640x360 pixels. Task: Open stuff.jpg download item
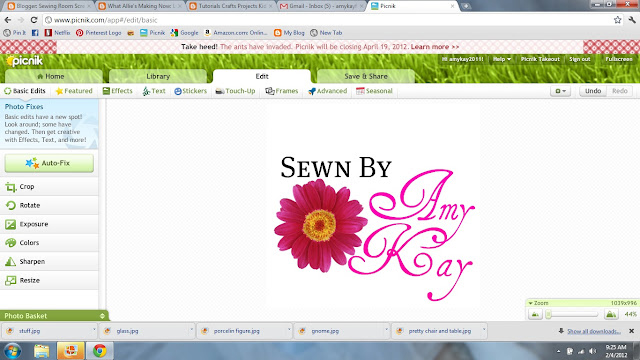[x=49, y=331]
